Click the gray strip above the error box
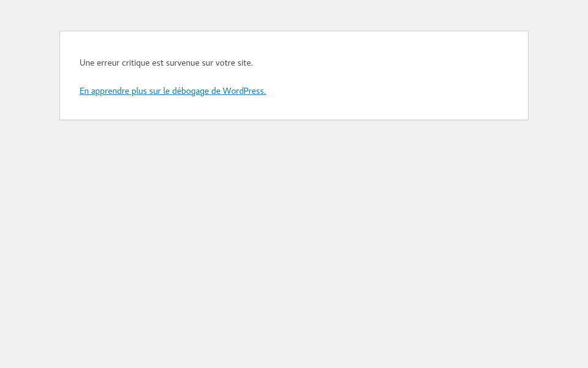 294,15
